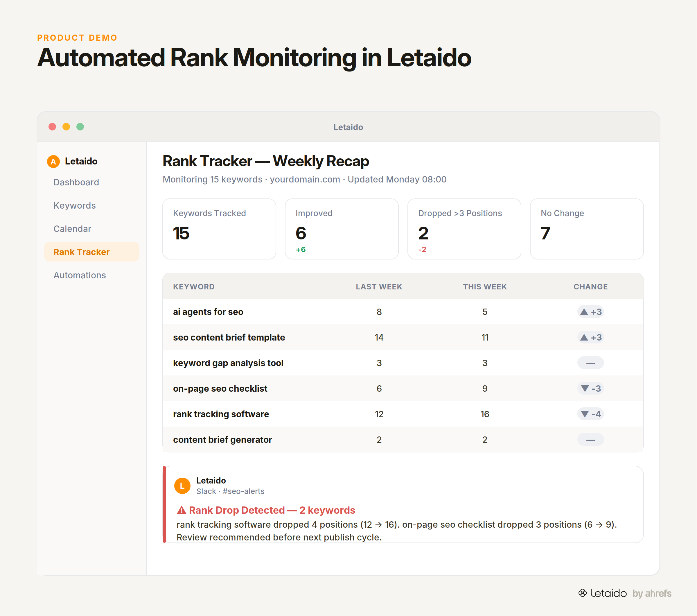
Task: Click this week value 5 for ai agents for seo
Action: click(x=484, y=312)
